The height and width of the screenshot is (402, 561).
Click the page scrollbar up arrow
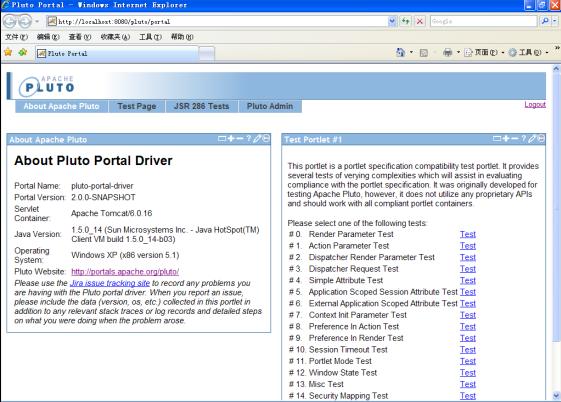point(556,68)
